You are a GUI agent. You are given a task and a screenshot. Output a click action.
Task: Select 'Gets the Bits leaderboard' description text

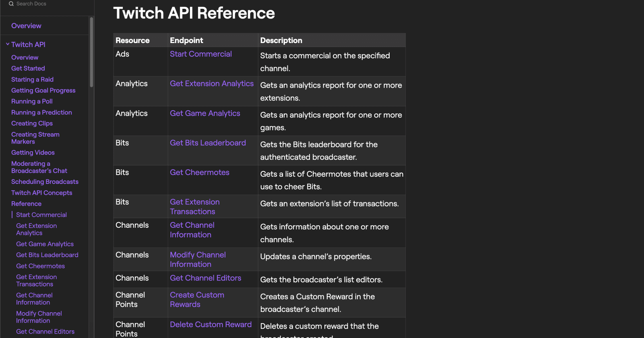tap(319, 151)
